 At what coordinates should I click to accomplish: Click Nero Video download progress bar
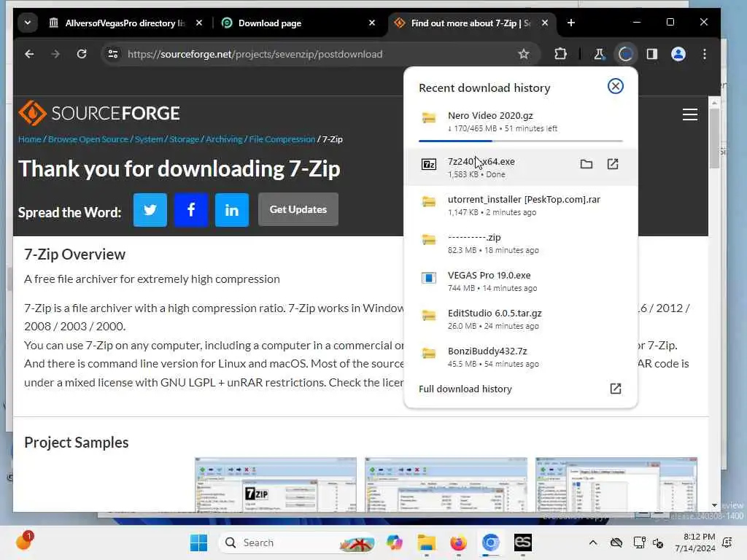(520, 141)
